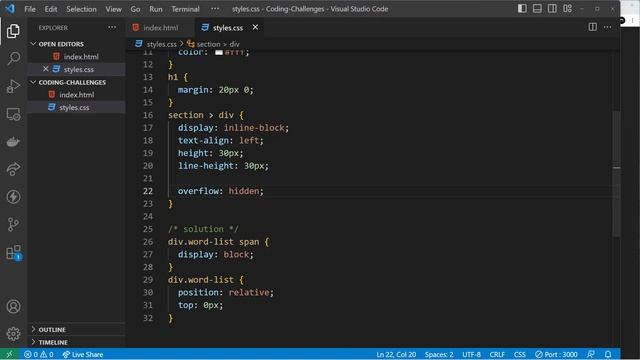The height and width of the screenshot is (360, 640).
Task: Open the File menu
Action: 30,9
